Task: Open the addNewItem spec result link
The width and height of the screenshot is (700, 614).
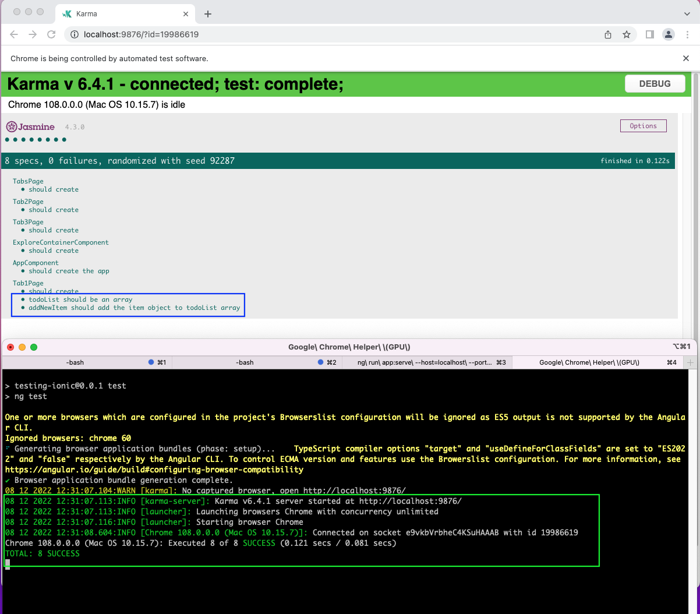Action: point(135,308)
